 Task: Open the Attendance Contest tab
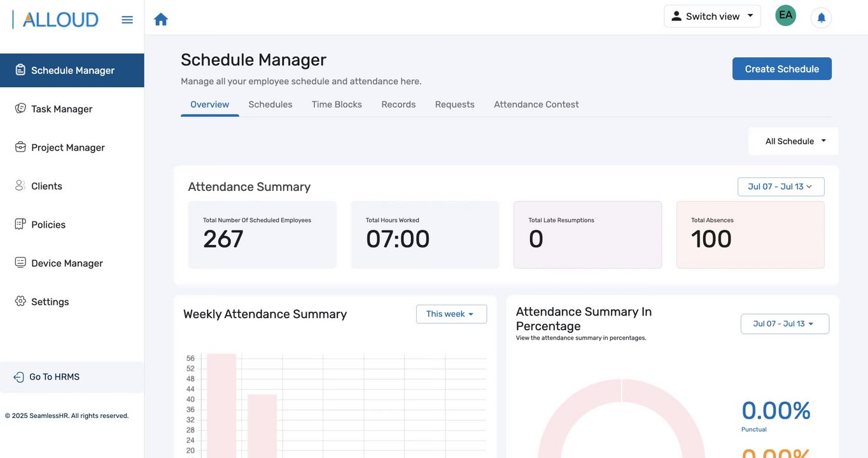[x=536, y=104]
